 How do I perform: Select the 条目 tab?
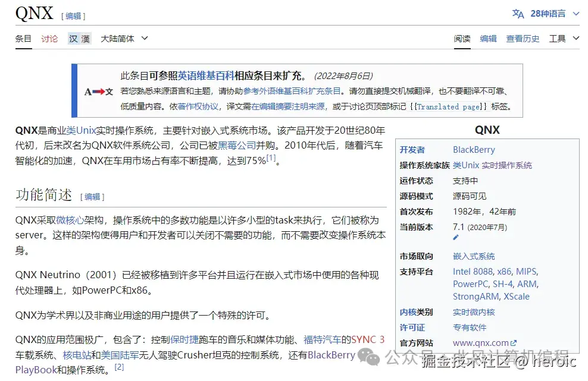click(x=23, y=38)
